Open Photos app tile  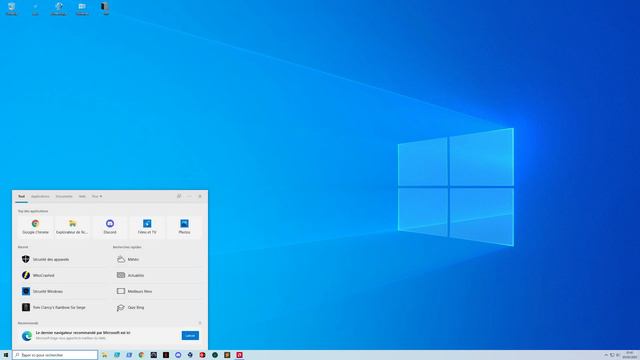pos(184,227)
